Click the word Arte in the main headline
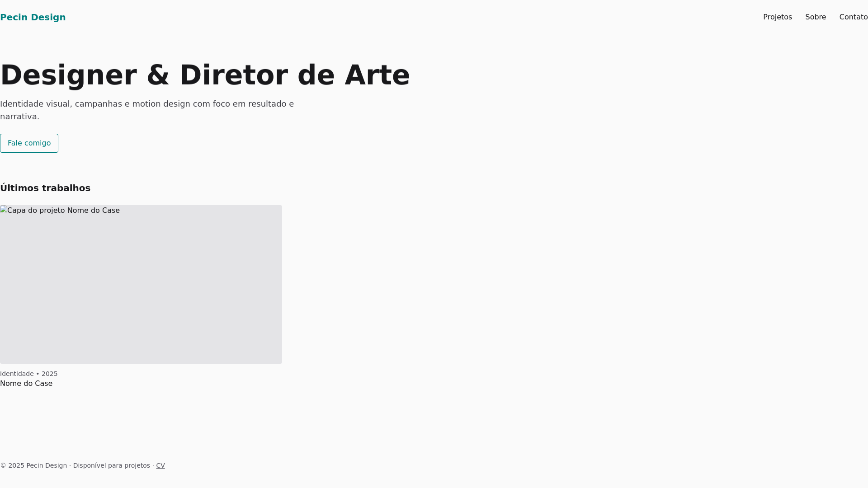Image resolution: width=868 pixels, height=488 pixels. pyautogui.click(x=377, y=75)
